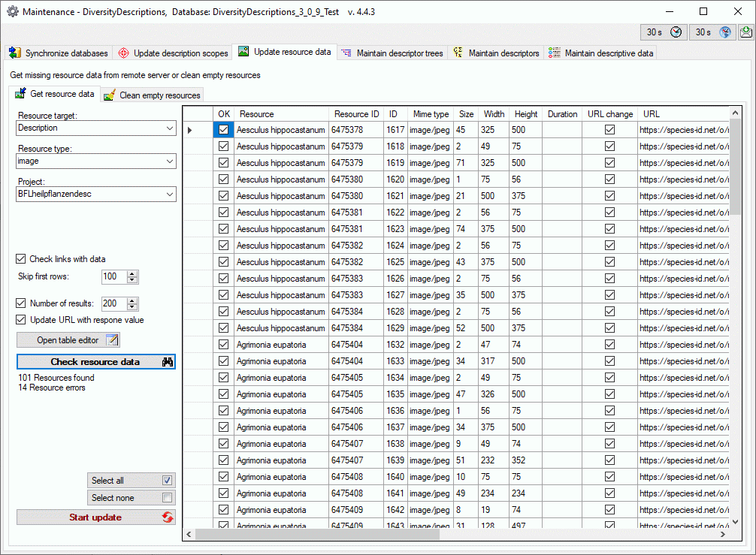756x555 pixels.
Task: Open the Maintain descriptors tab
Action: pos(497,53)
